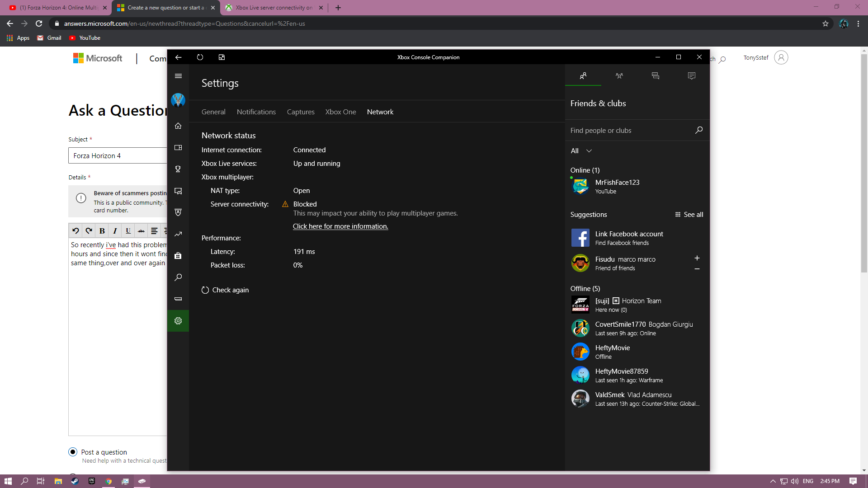Open Gmail bookmark in bookmarks bar
Screen dimensions: 868x488
pyautogui.click(x=49, y=38)
